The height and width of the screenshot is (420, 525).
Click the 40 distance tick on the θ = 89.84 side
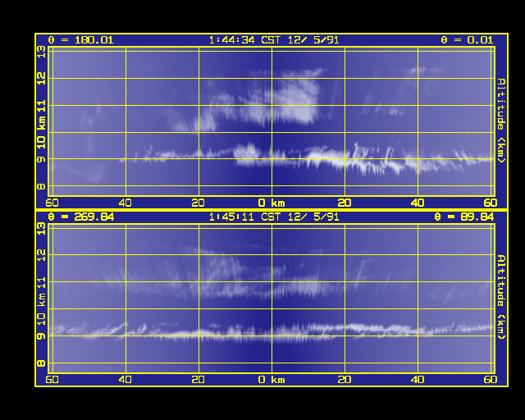(418, 380)
